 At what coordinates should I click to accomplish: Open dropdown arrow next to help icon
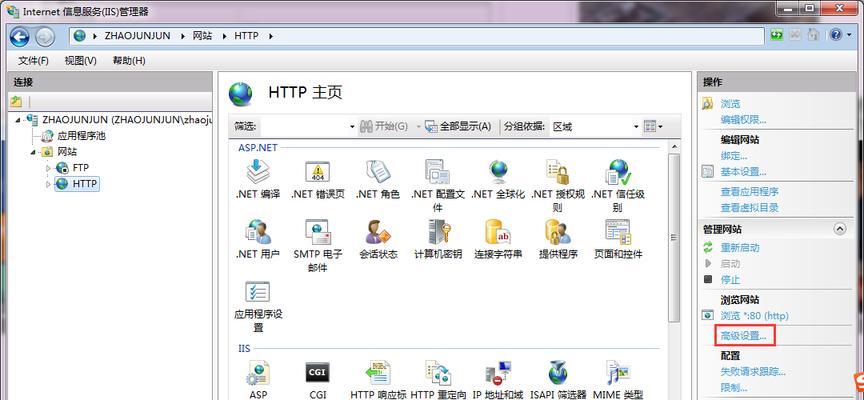tap(848, 35)
